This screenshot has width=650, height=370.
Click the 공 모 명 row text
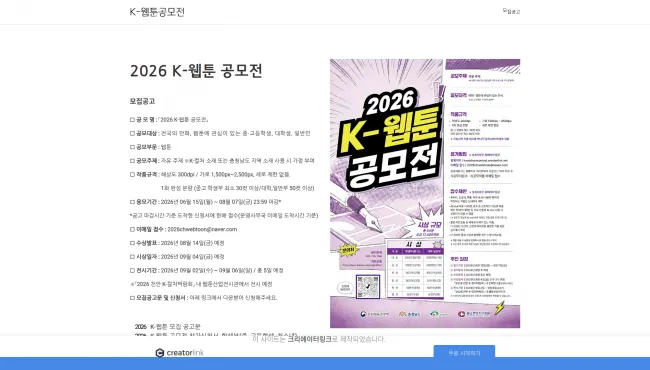pos(169,120)
